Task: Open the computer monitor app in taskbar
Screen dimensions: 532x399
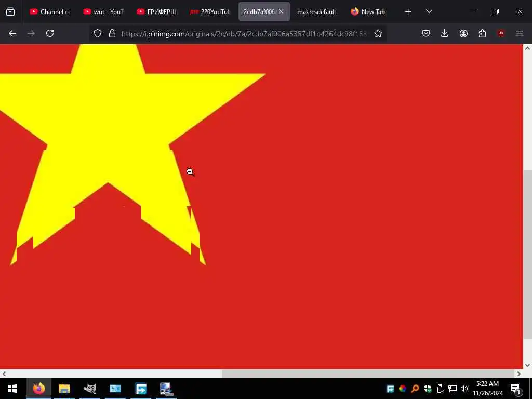Action: pos(166,389)
